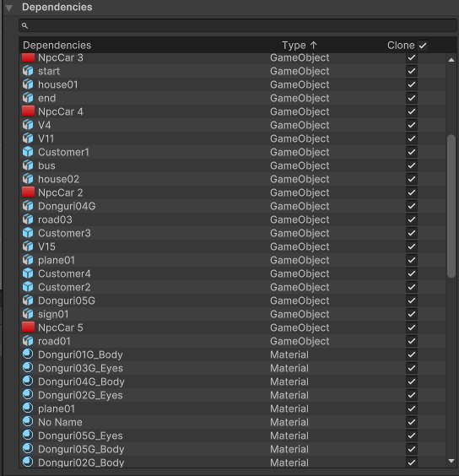Viewport: 459px width, 476px height.
Task: Click the material icon beside Donguri05G_Eyes
Action: [28, 435]
